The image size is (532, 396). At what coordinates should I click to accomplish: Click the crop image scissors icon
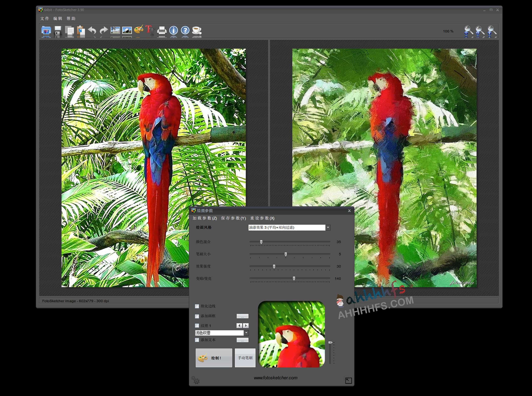tap(115, 30)
